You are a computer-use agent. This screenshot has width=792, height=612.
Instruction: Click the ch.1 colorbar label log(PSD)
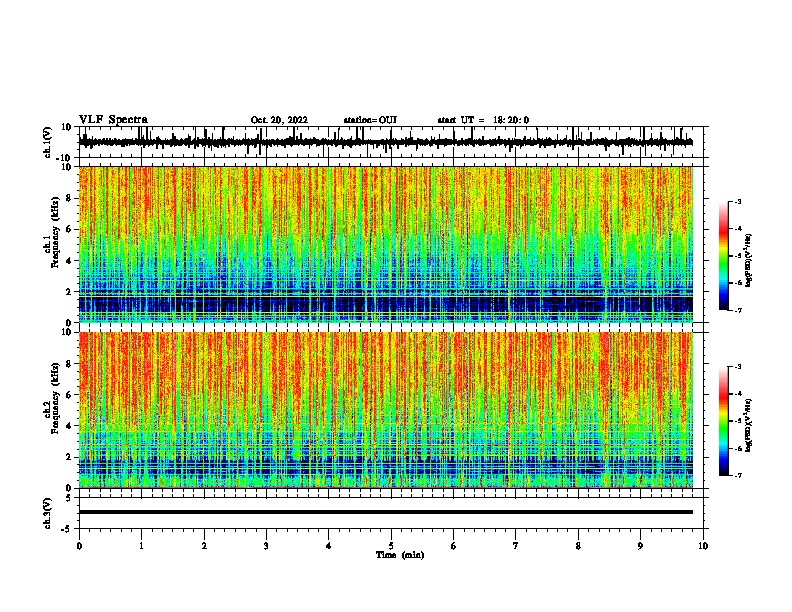[x=749, y=260]
